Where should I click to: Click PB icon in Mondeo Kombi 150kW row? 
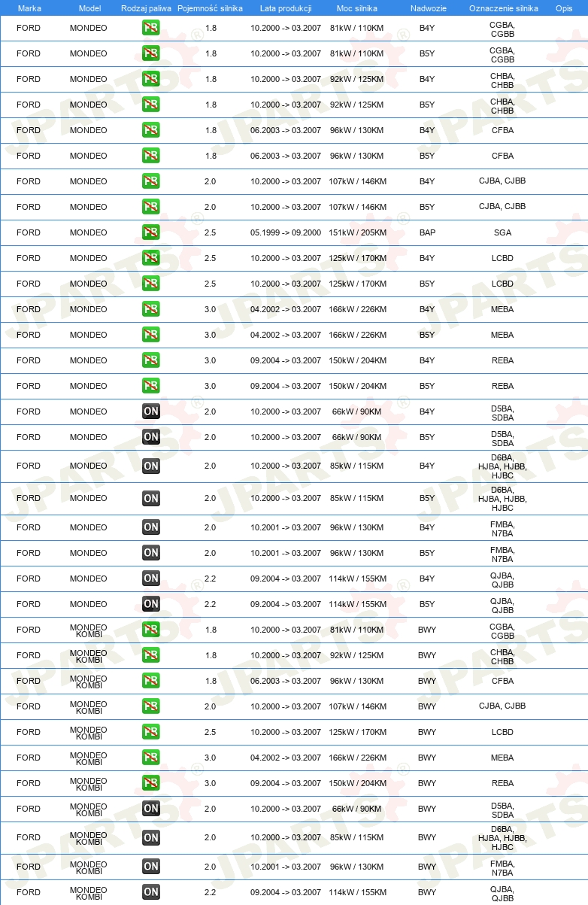pos(151,784)
